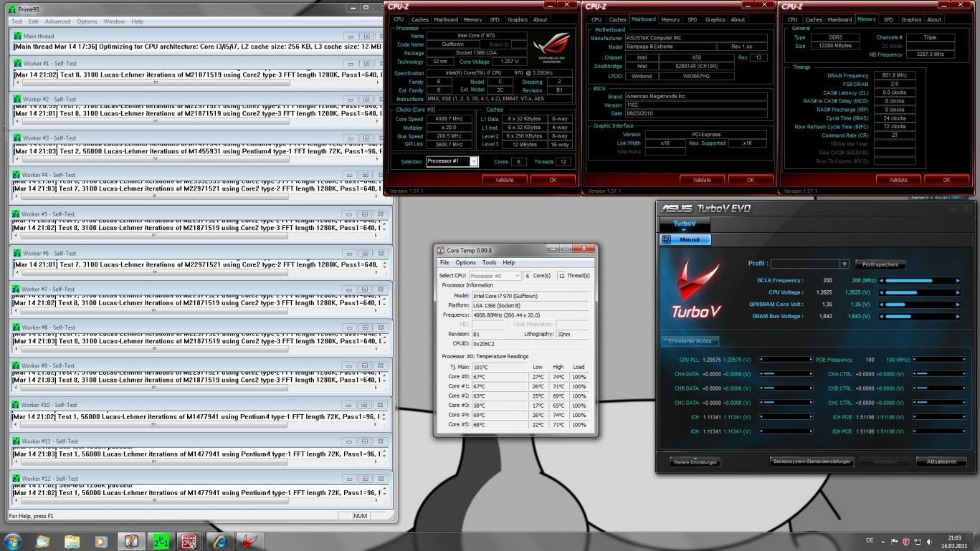Image resolution: width=980 pixels, height=551 pixels.
Task: Expand Weitere Einstellungen in TurboV EVO
Action: pyautogui.click(x=695, y=462)
